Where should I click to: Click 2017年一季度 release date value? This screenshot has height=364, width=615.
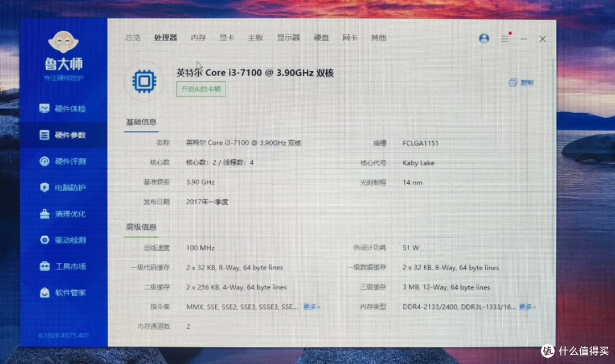point(207,202)
